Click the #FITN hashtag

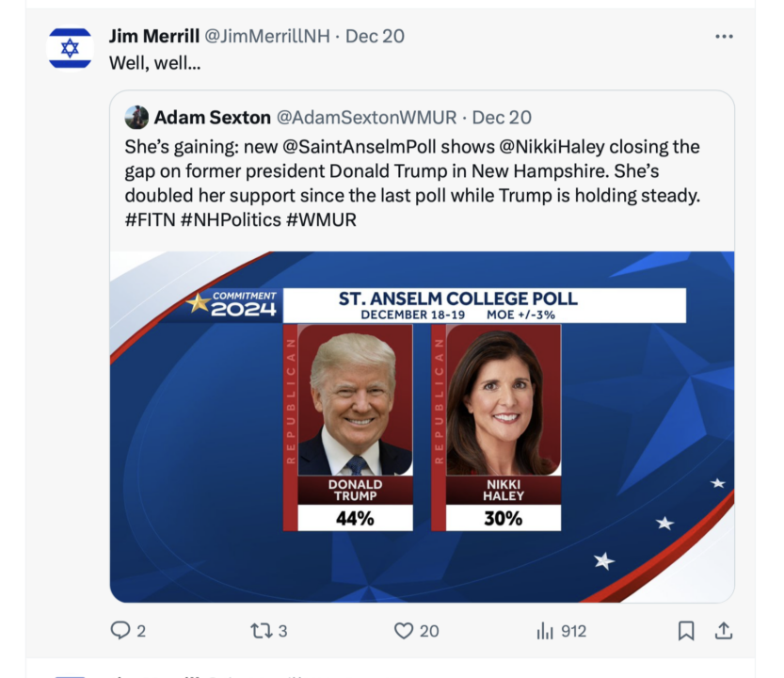coord(150,219)
